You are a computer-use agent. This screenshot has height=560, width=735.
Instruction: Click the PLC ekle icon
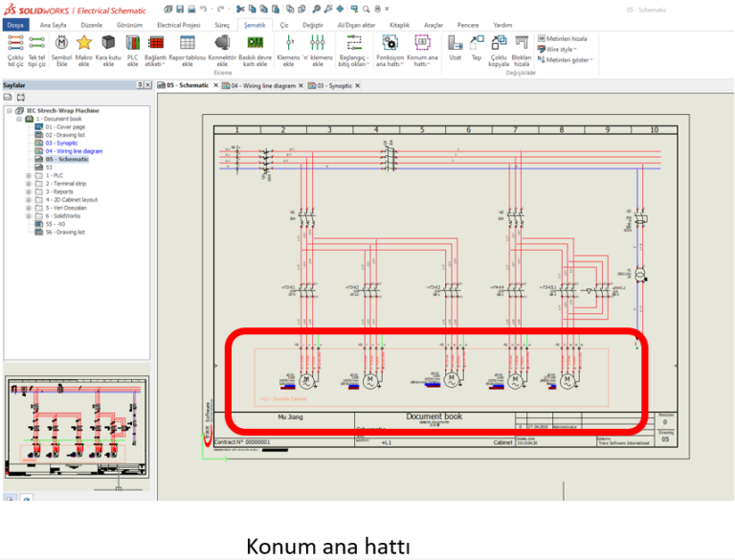132,48
